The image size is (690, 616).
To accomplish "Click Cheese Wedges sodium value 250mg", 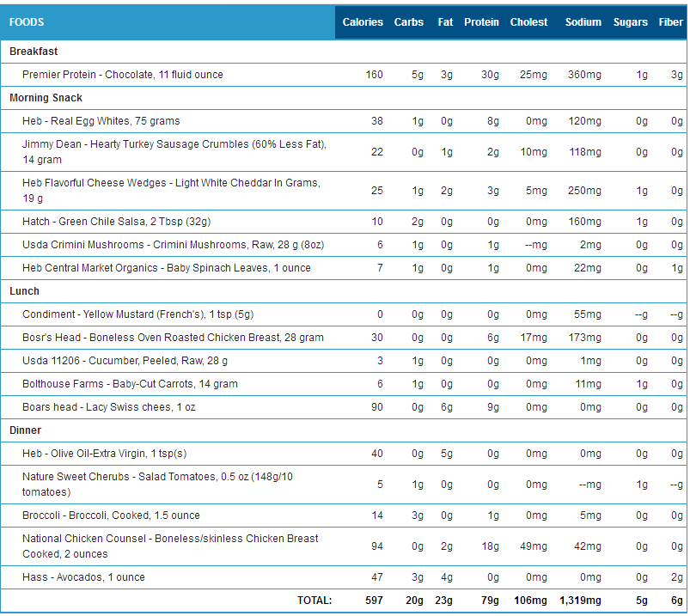I will coord(584,191).
